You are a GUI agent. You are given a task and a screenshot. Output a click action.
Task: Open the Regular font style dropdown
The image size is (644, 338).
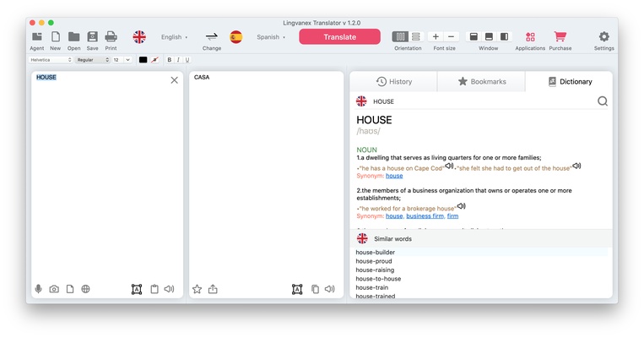pos(92,60)
